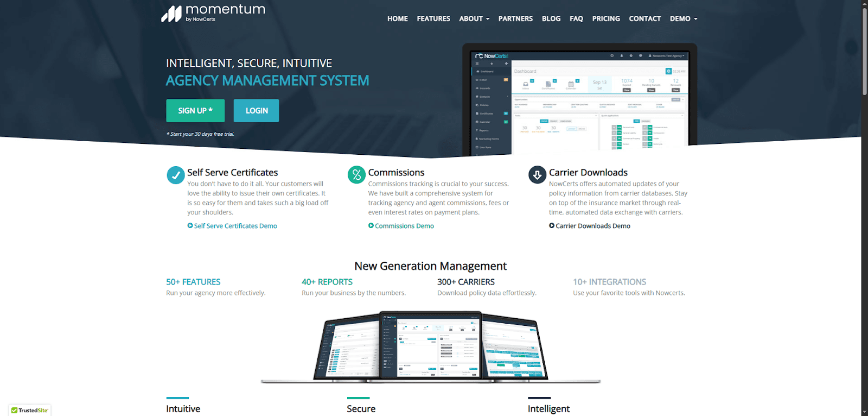Click the LOGIN button
868x416 pixels.
point(257,111)
